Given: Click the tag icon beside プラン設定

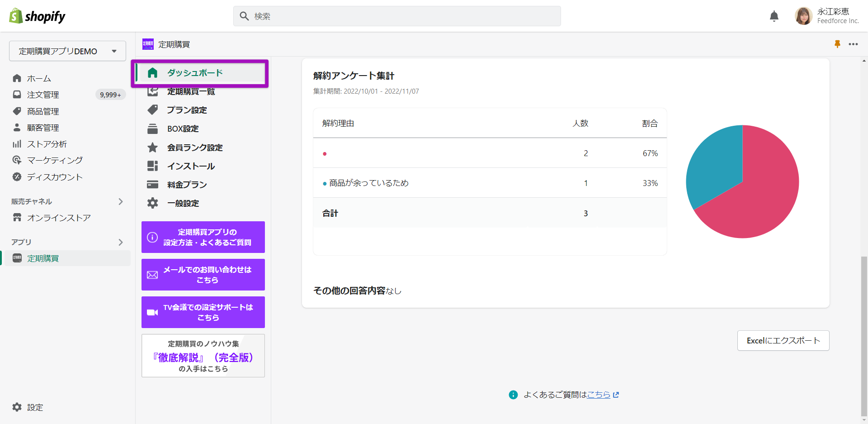Looking at the screenshot, I should (x=153, y=110).
